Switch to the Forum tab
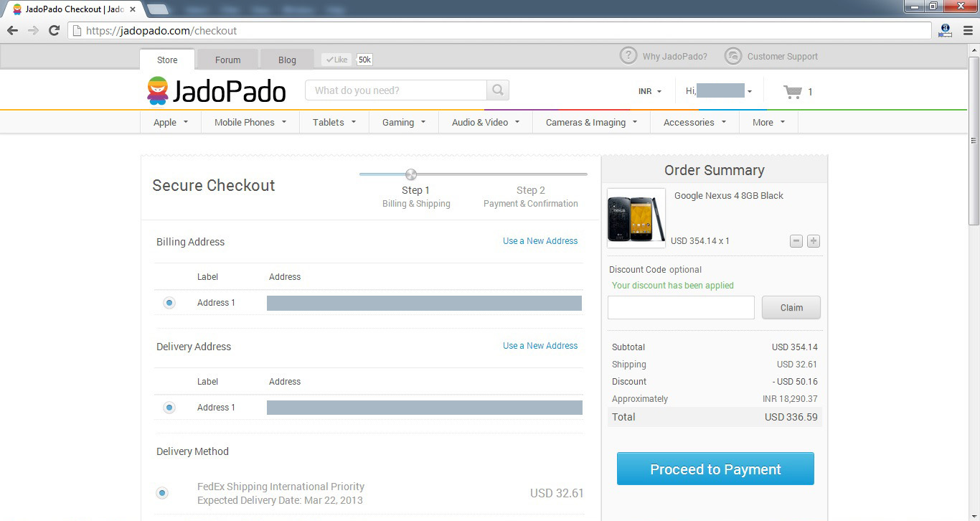This screenshot has width=980, height=521. (227, 60)
